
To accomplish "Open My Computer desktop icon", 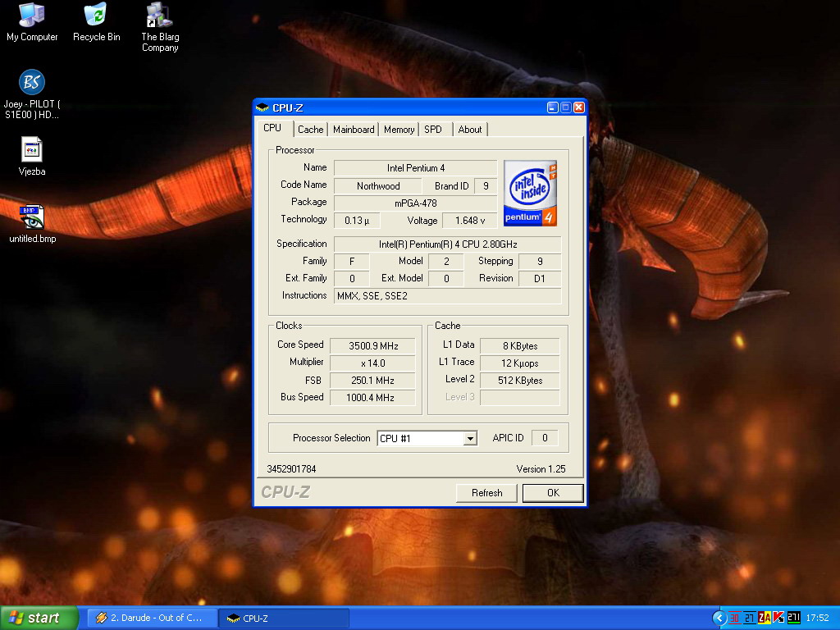I will (32, 16).
